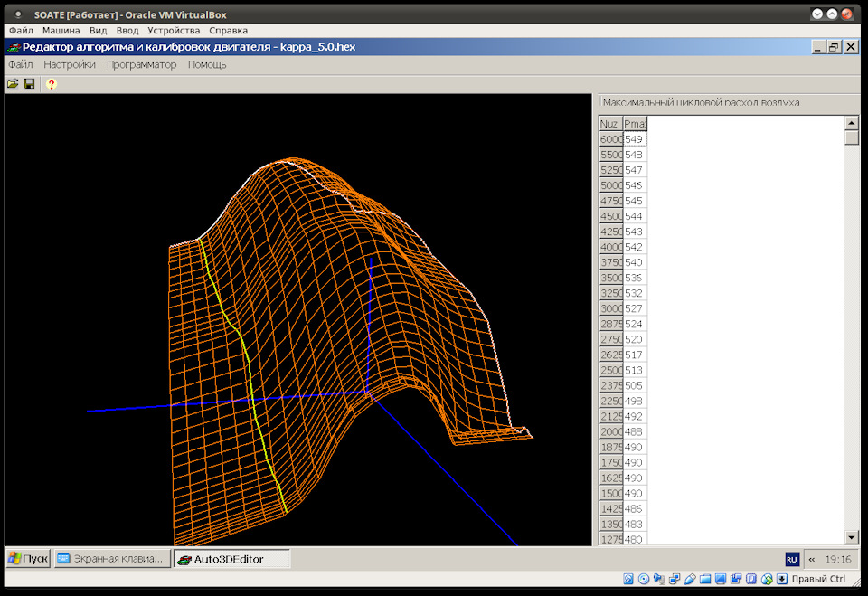Click the red question mark help icon
Viewport: 868px width, 596px height.
point(52,84)
